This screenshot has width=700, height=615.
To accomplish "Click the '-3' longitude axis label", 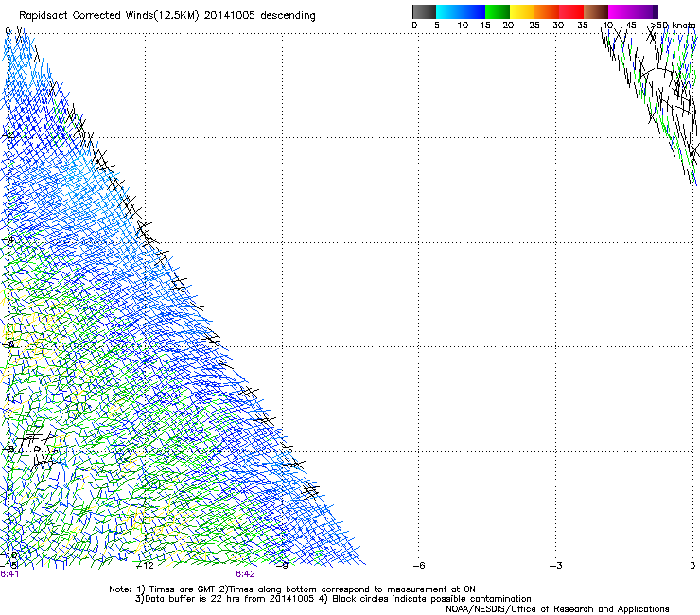I will (x=555, y=566).
